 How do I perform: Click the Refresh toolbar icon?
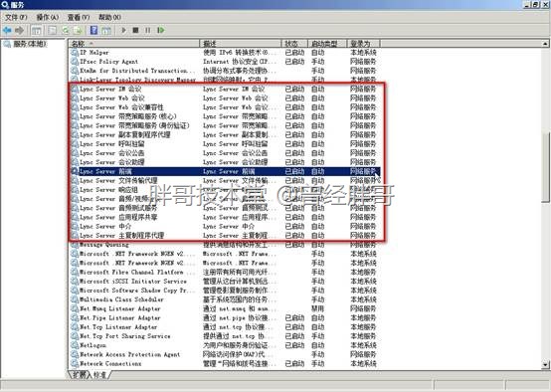(x=65, y=31)
